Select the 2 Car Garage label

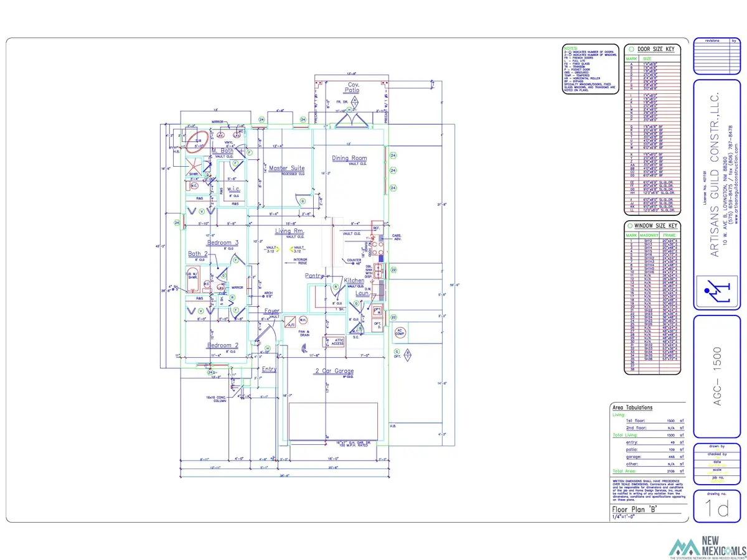point(333,370)
